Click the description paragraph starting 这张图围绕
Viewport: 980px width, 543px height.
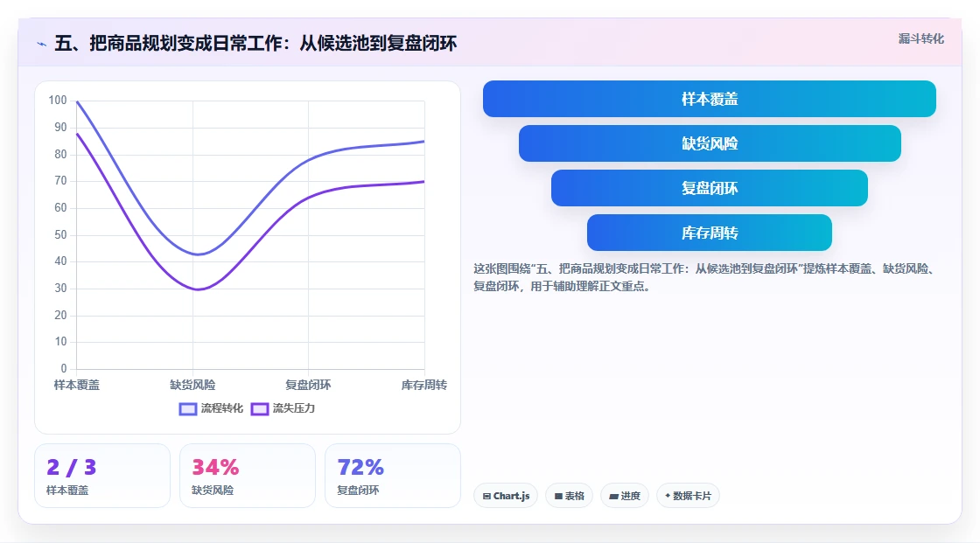pos(704,277)
